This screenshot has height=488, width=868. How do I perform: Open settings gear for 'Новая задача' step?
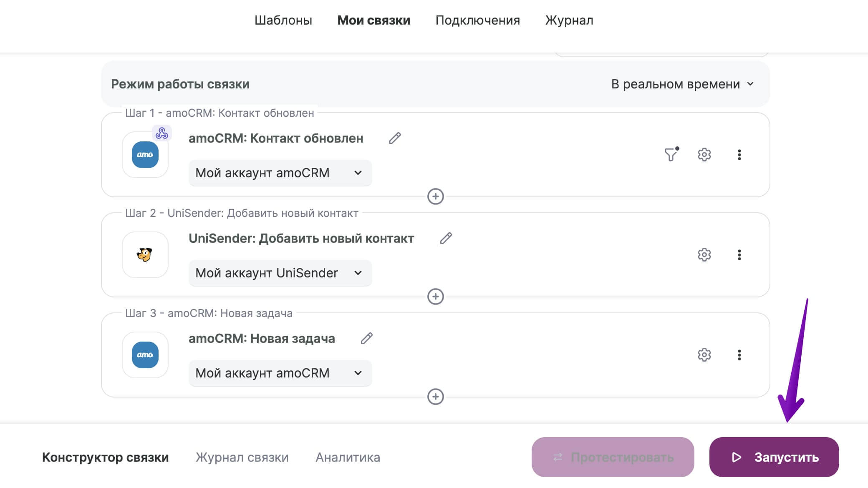[704, 355]
